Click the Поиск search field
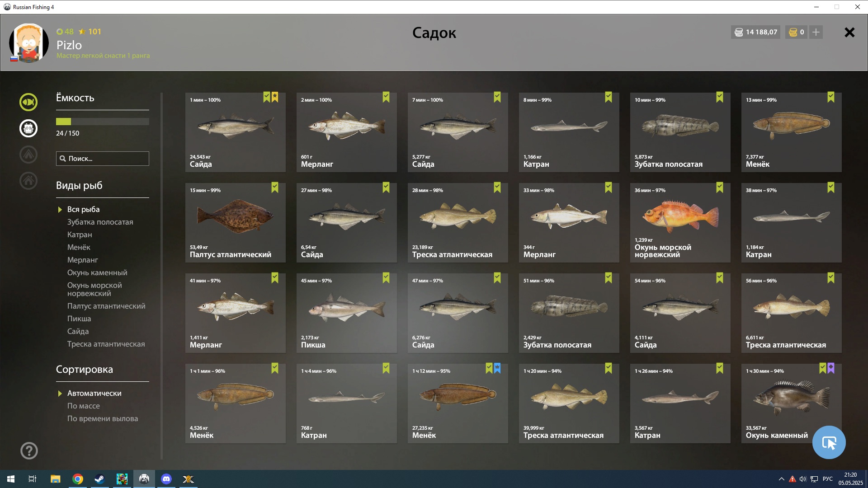868x488 pixels. [103, 159]
